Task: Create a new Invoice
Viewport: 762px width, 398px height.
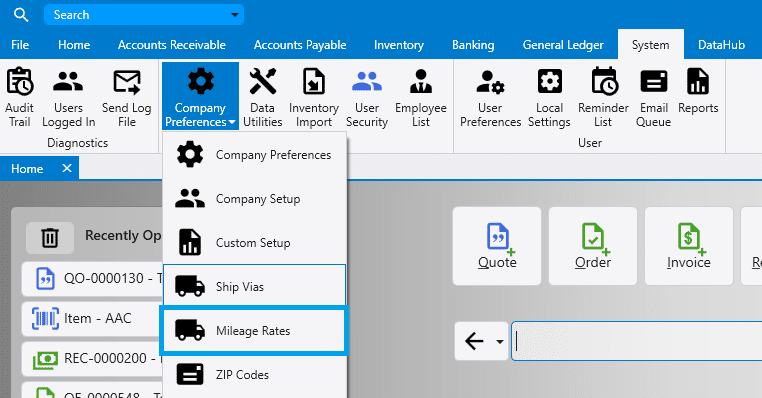Action: (689, 246)
